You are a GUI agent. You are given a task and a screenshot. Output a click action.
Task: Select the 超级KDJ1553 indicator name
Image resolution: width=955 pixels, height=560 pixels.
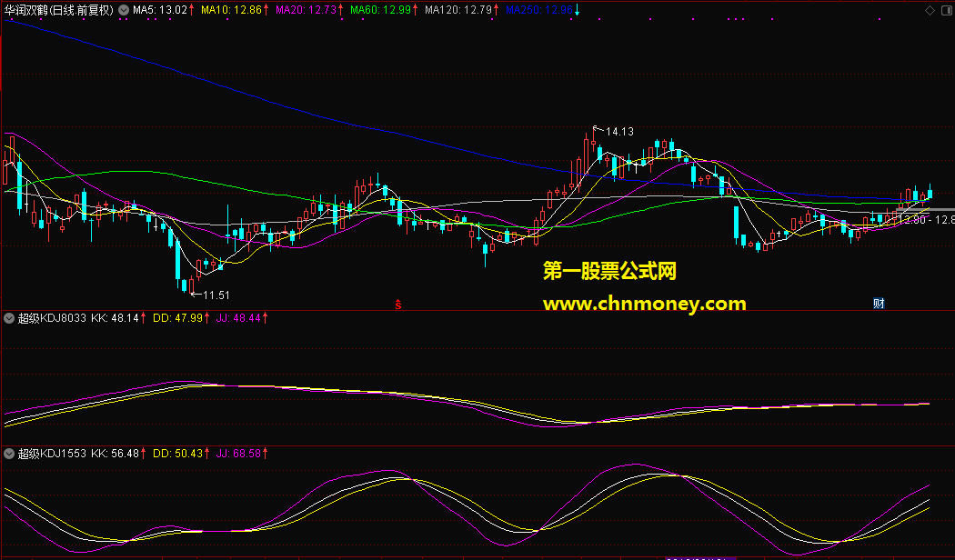click(53, 454)
